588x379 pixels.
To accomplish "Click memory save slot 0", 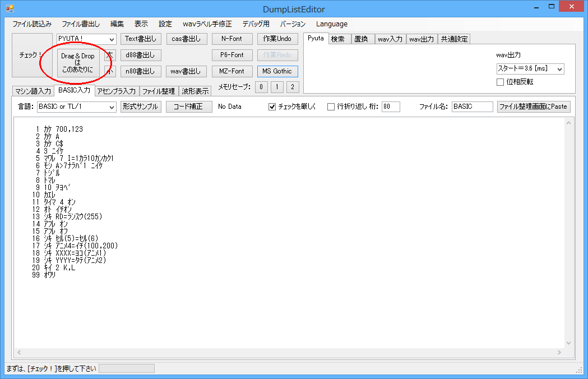I will point(261,87).
